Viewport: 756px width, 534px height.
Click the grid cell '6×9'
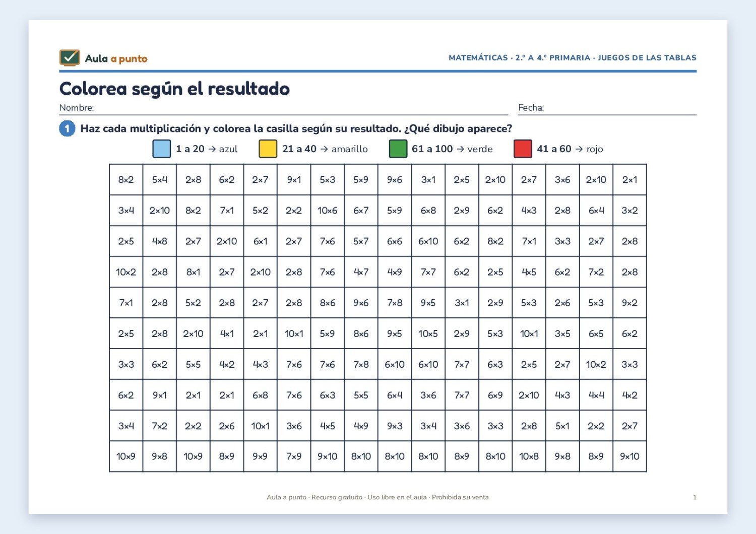[495, 395]
